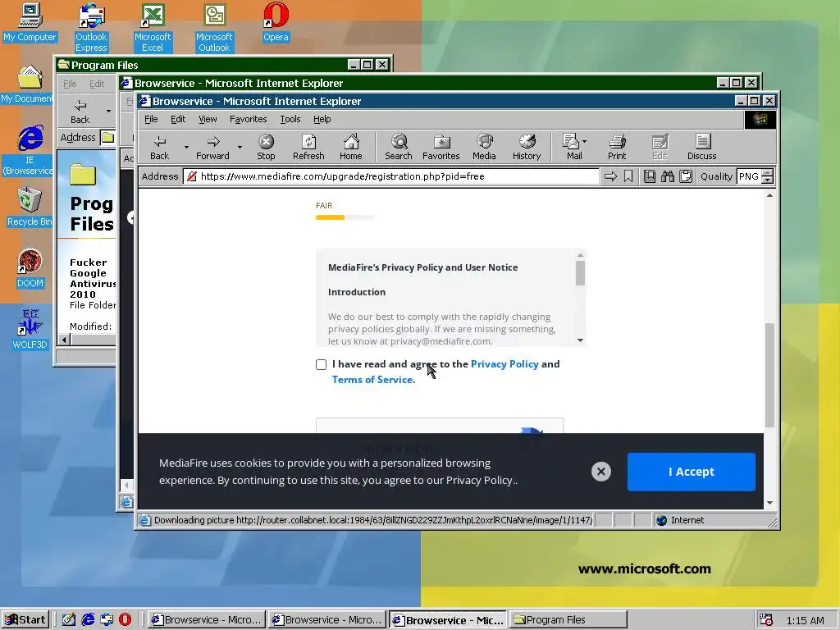Viewport: 840px width, 630px height.
Task: Open the Search pane
Action: point(399,147)
